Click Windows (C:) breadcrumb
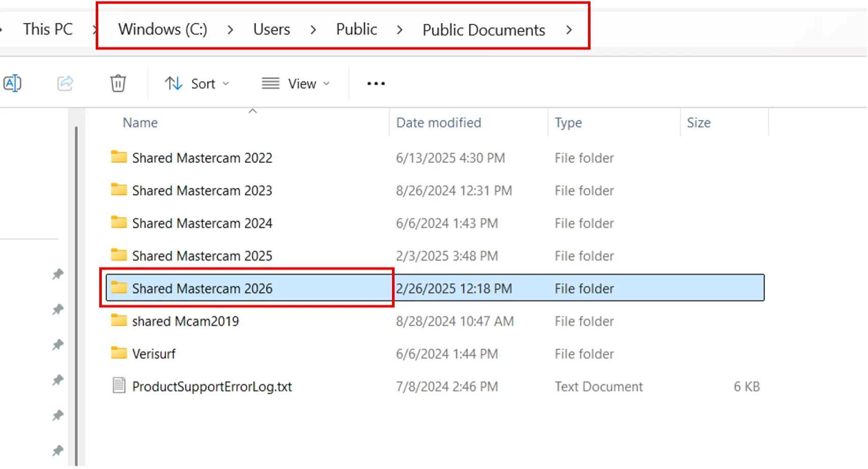The image size is (868, 469). tap(163, 29)
